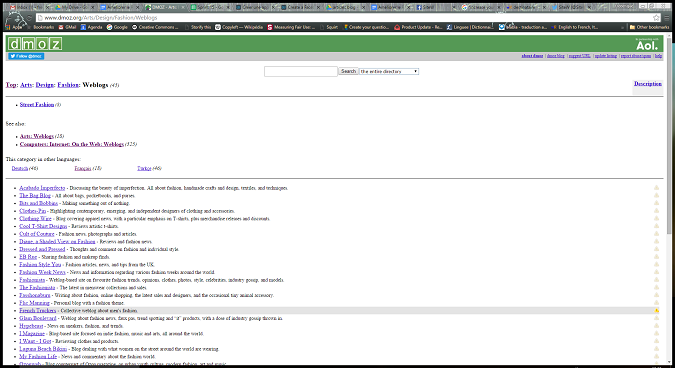Open the Apps shortcut in the bookmarks bar

pyautogui.click(x=14, y=27)
